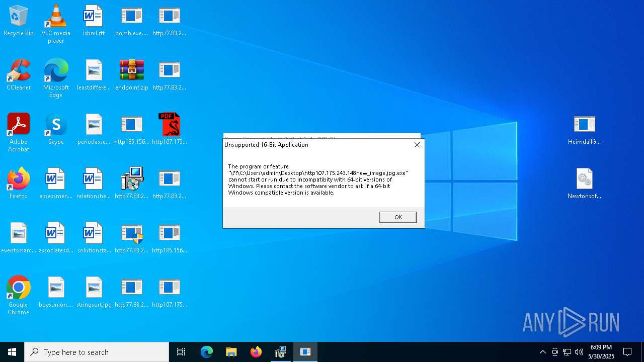The image size is (644, 362).
Task: Select the periodasse... image file
Action: (94, 130)
